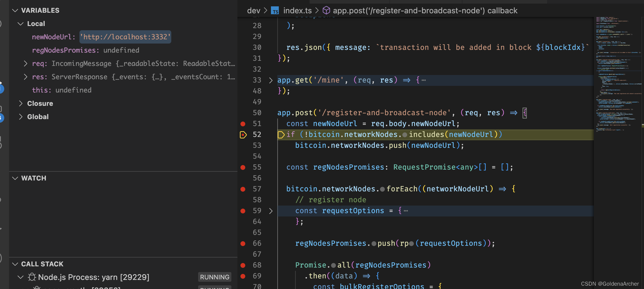This screenshot has width=644, height=289.
Task: Toggle the breakpoint on line 51
Action: coord(243,124)
